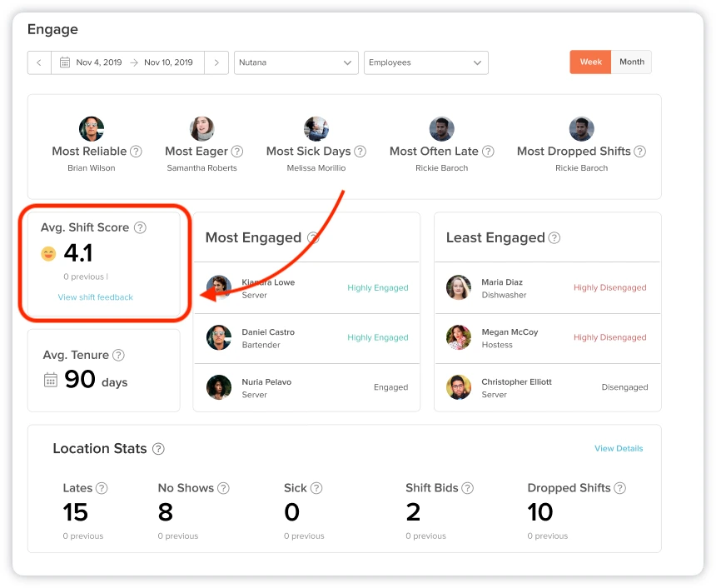Click the Nov 4 – Nov 10 date range
Viewport: 716px width, 588px height.
pyautogui.click(x=134, y=62)
